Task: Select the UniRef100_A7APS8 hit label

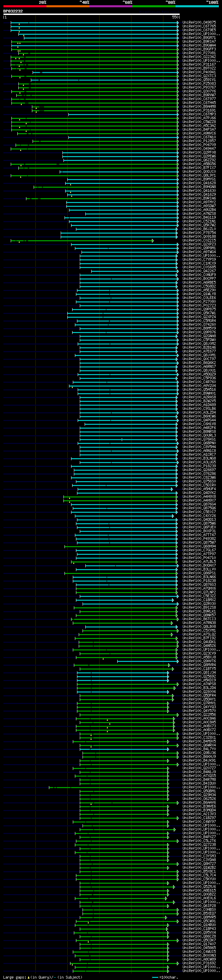Action: [199, 684]
